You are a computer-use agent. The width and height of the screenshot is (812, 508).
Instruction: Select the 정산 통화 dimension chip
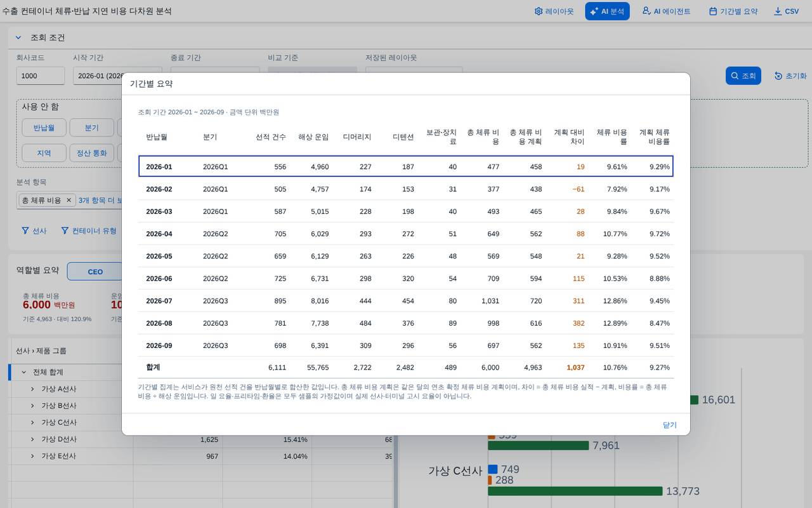pyautogui.click(x=91, y=153)
